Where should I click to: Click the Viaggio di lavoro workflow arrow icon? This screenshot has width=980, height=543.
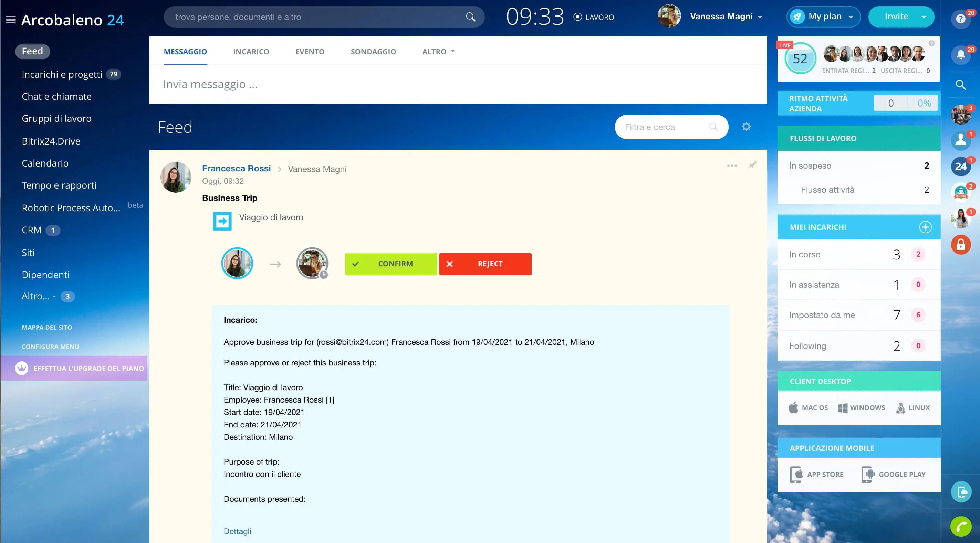[x=222, y=221]
